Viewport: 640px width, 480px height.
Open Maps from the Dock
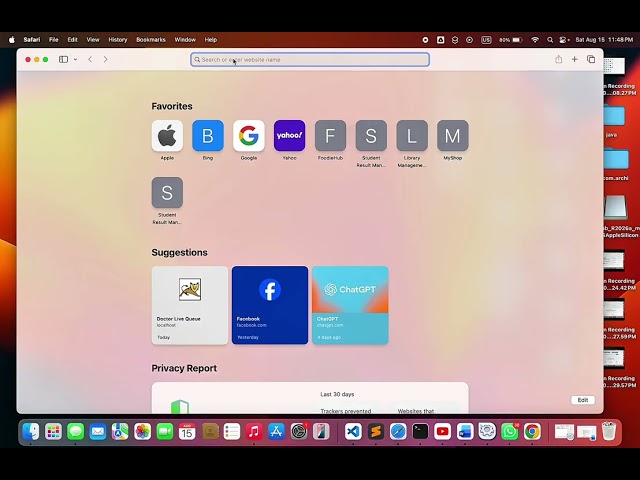120,431
